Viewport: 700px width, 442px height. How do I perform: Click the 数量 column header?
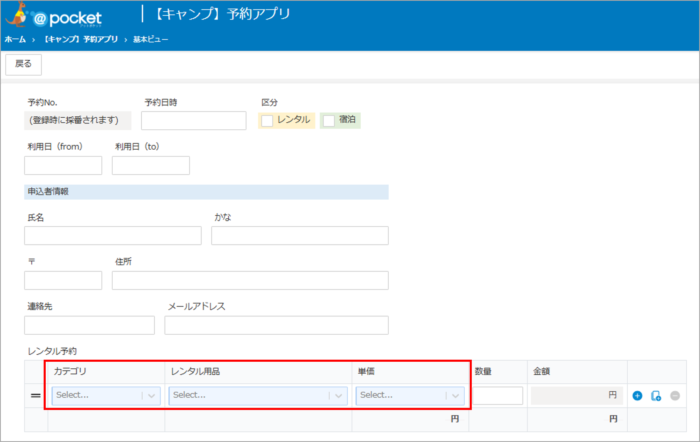pyautogui.click(x=483, y=371)
